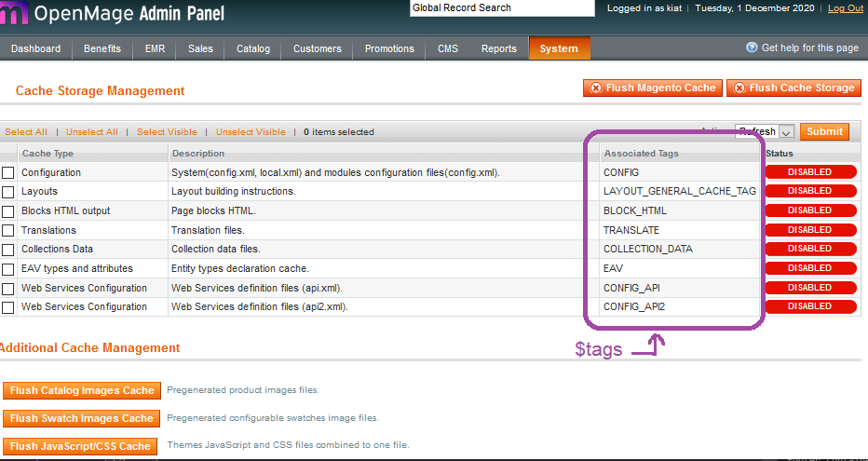Go to the Promotions menu

(389, 48)
